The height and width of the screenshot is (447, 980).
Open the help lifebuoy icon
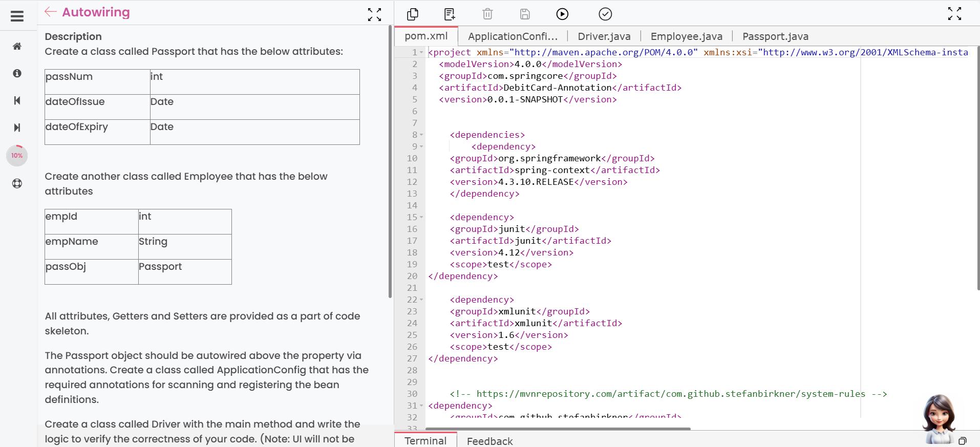tap(17, 183)
